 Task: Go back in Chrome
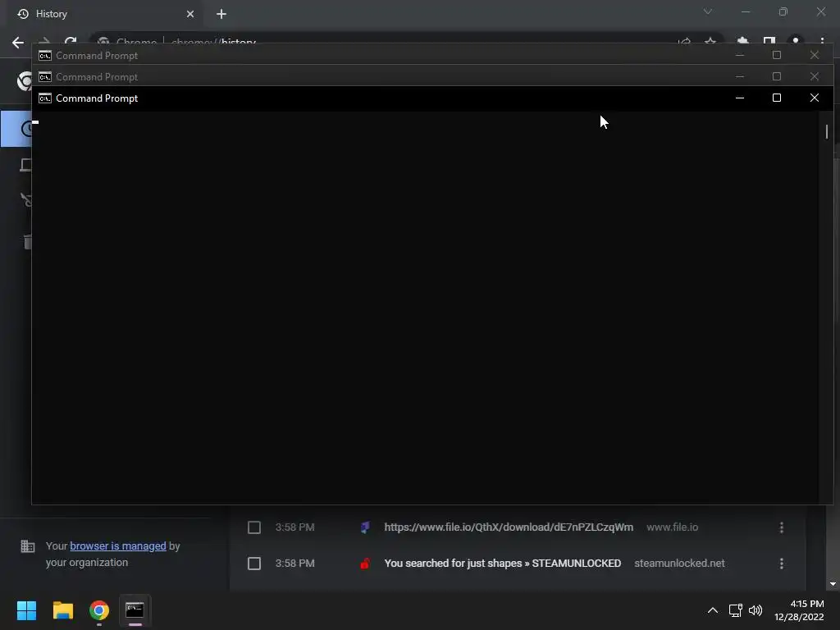point(18,43)
